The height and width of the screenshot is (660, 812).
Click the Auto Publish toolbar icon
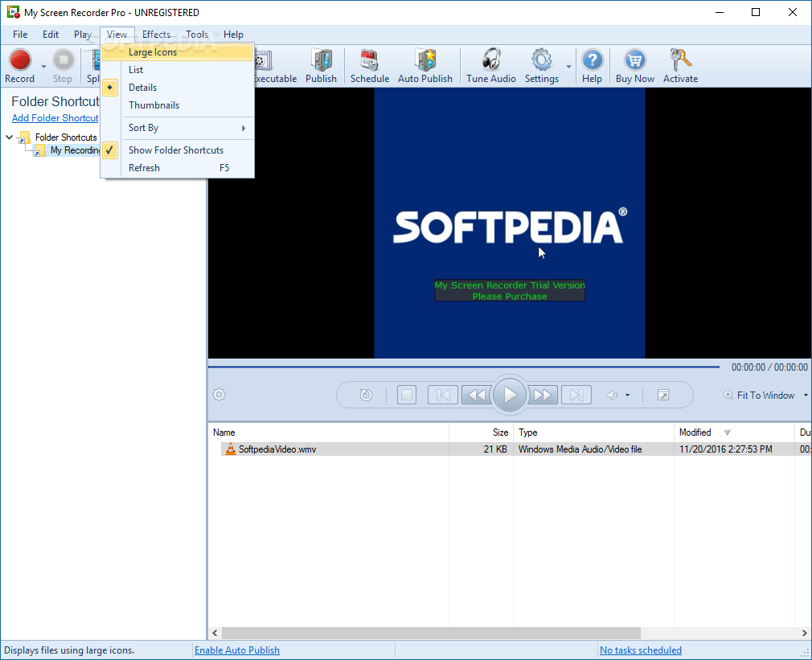pyautogui.click(x=425, y=60)
